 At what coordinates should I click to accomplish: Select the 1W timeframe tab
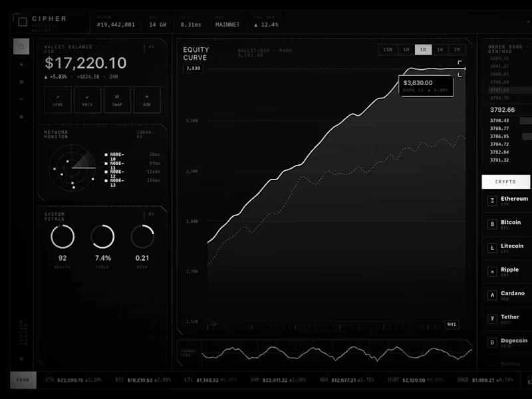point(440,49)
